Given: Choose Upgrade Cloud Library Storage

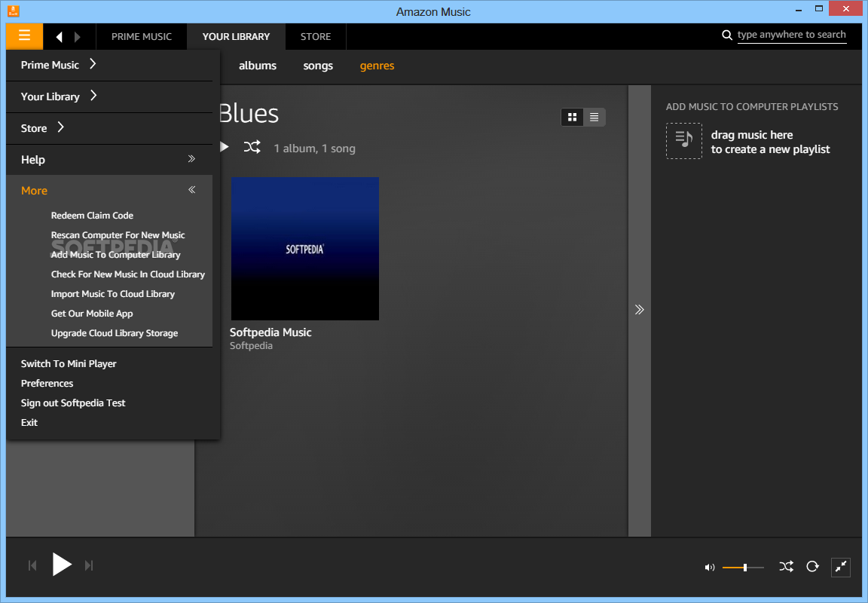Looking at the screenshot, I should (115, 333).
